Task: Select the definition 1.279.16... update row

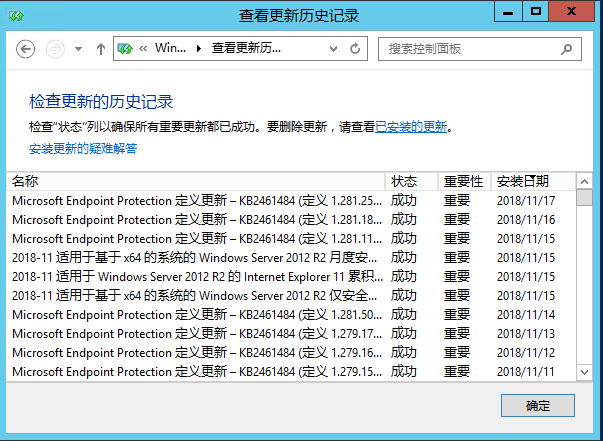Action: point(291,353)
